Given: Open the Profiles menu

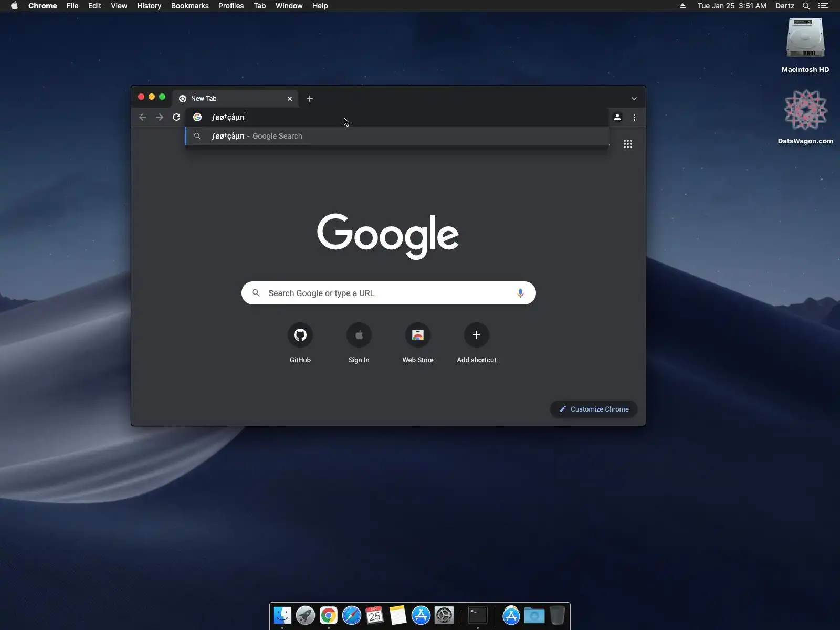Looking at the screenshot, I should pos(231,6).
